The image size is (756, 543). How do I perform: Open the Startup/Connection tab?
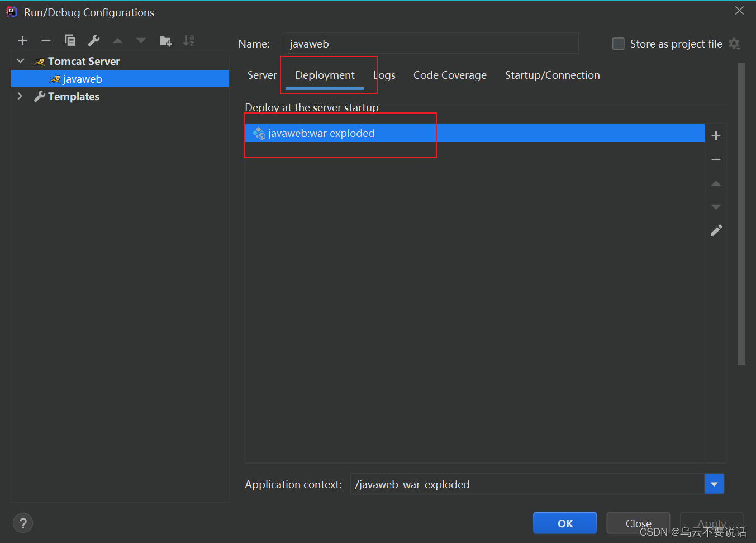(552, 75)
